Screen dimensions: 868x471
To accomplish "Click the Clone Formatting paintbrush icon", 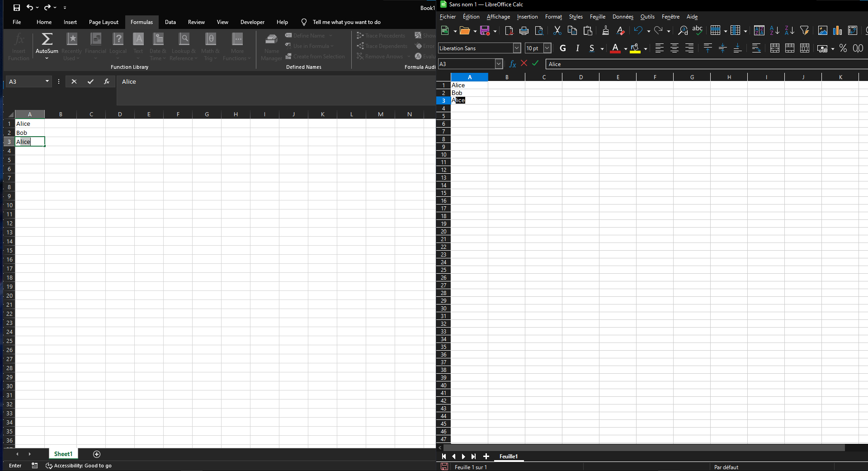I will pyautogui.click(x=605, y=30).
